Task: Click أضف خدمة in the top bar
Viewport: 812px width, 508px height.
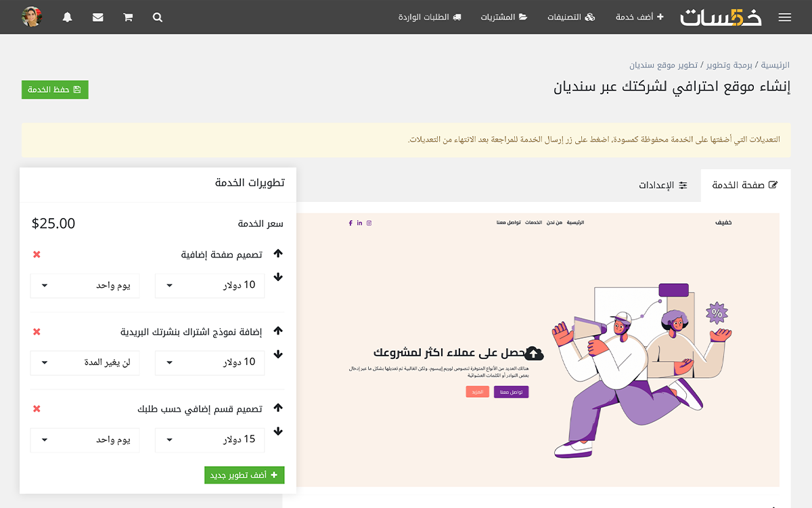Action: pos(639,17)
